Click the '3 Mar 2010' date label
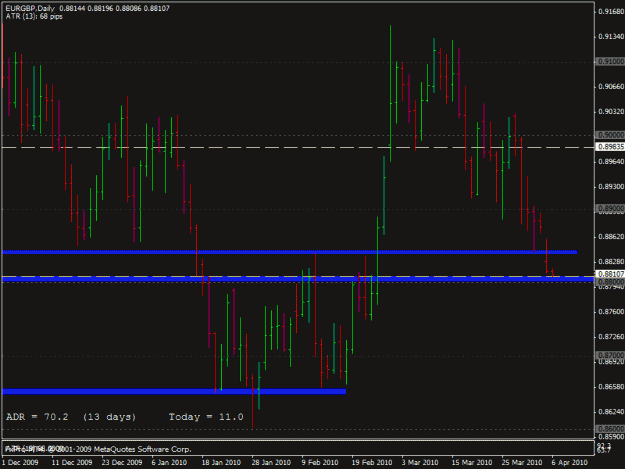 pyautogui.click(x=420, y=463)
